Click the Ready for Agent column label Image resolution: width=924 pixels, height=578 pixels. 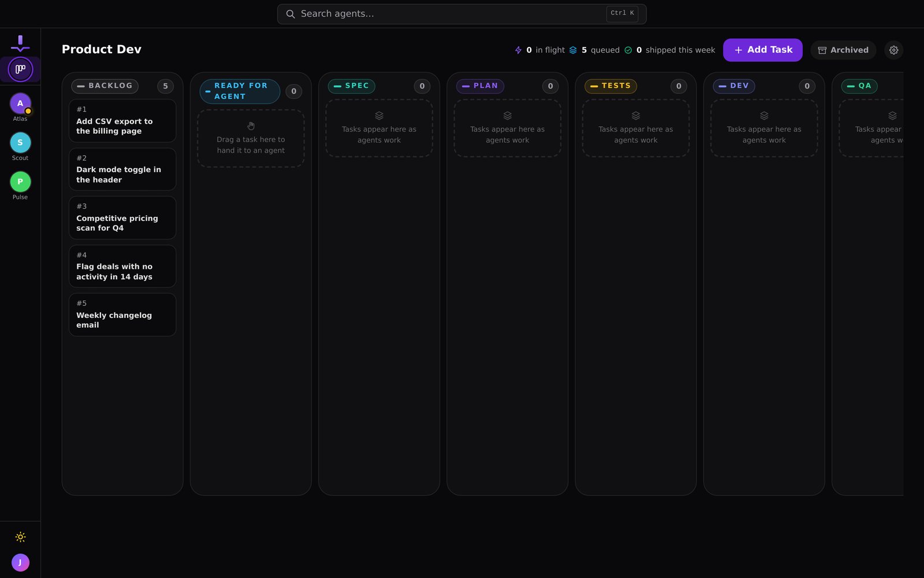[x=240, y=91]
